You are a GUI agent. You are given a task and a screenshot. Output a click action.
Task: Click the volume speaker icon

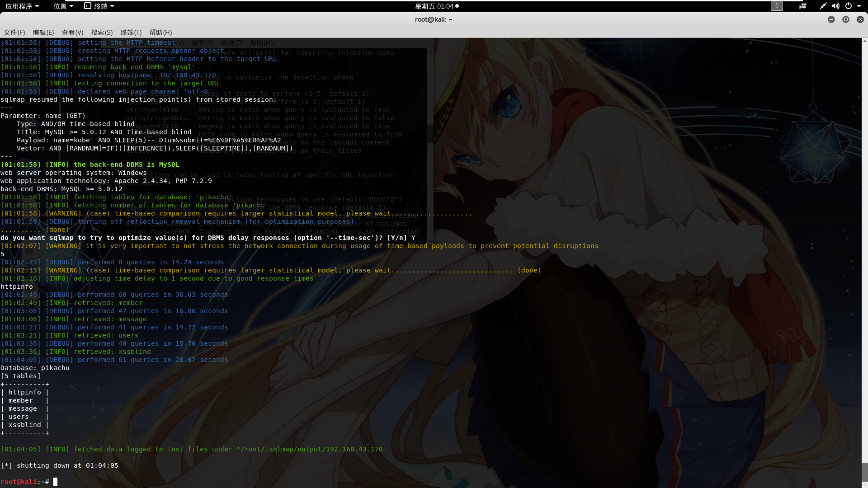(x=835, y=6)
